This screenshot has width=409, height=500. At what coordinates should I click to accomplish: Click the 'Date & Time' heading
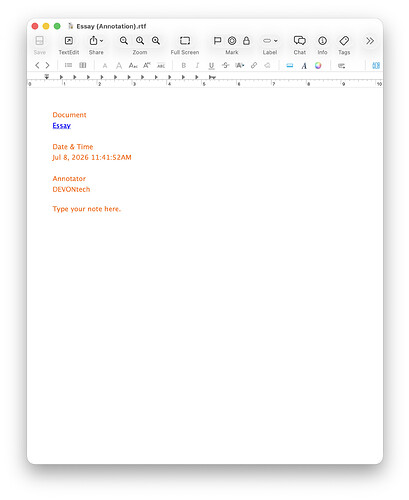click(73, 147)
